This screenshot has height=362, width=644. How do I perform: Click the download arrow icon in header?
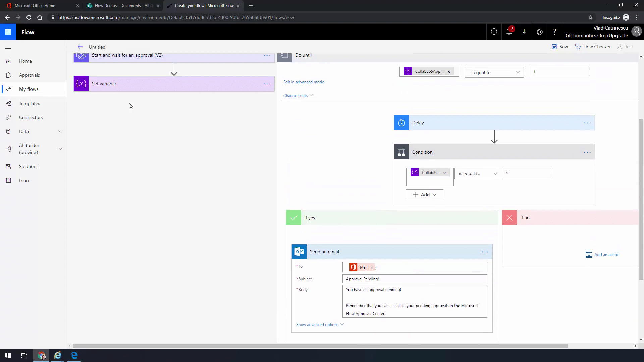pyautogui.click(x=524, y=32)
